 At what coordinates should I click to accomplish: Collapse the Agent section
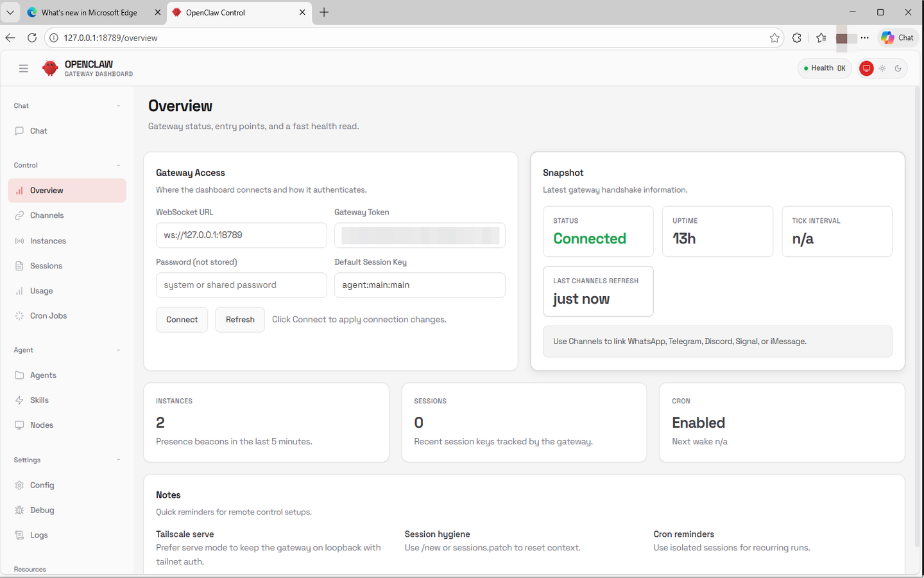pyautogui.click(x=118, y=349)
